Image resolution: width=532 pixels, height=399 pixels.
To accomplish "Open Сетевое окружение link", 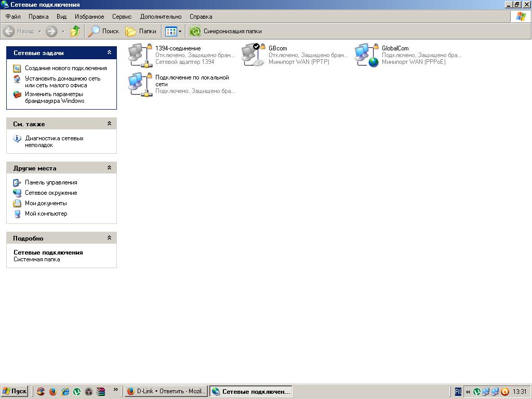I will [x=51, y=193].
